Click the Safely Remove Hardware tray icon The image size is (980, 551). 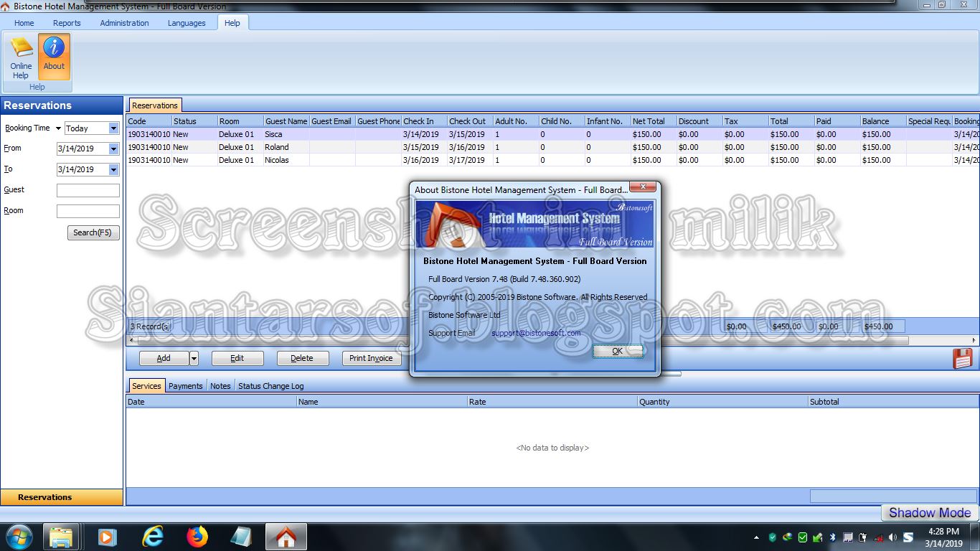(817, 537)
